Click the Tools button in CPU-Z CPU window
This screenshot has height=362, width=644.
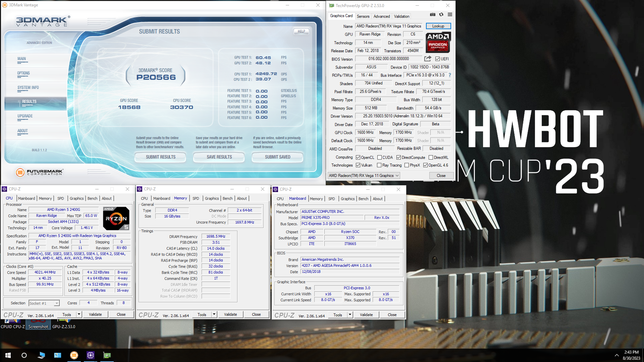coord(67,314)
